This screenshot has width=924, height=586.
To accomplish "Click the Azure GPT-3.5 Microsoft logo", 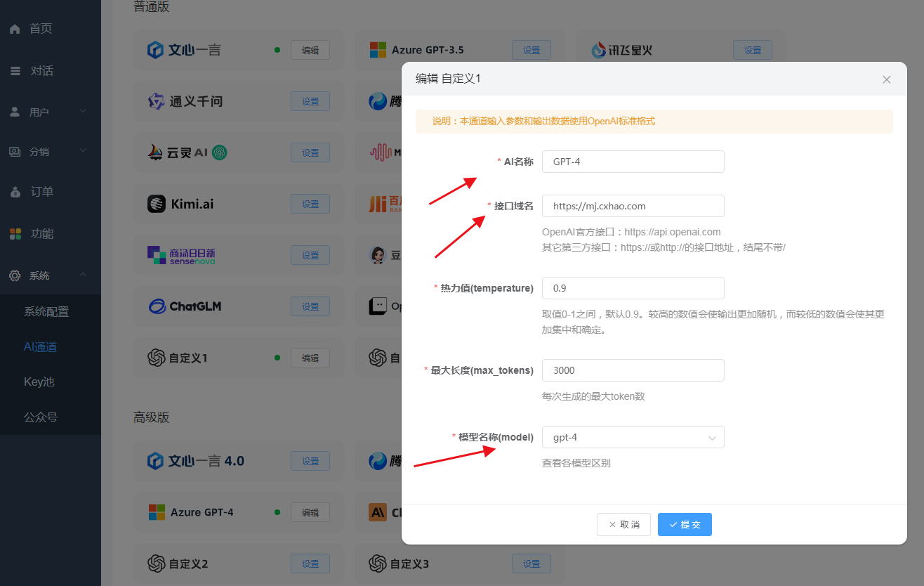I will [378, 50].
